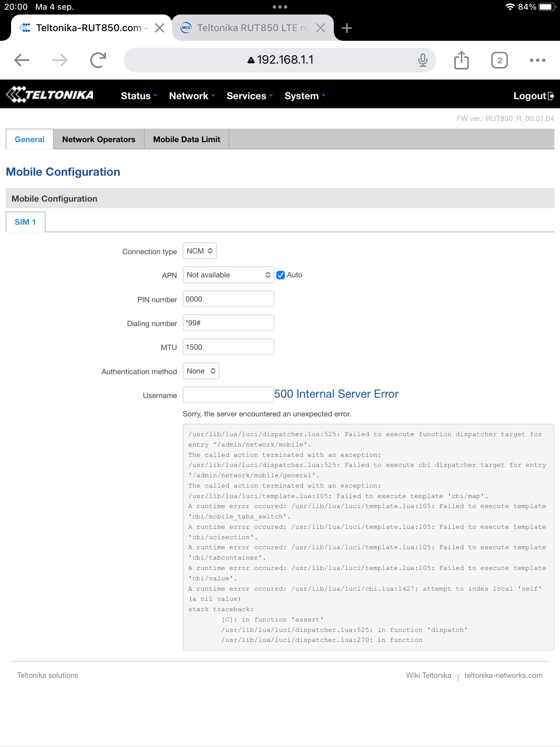Reload the page with the refresh icon
Viewport: 560px width, 747px height.
coord(98,60)
